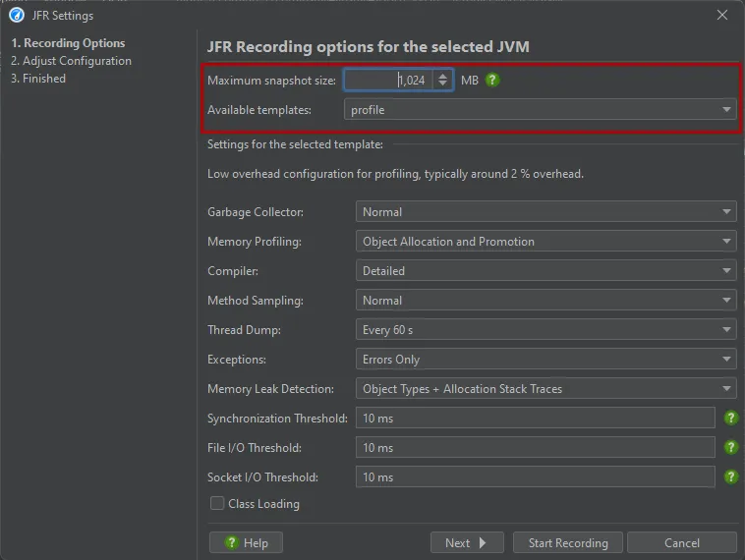Increase the maximum snapshot size with up arrow
The image size is (745, 560).
[443, 76]
